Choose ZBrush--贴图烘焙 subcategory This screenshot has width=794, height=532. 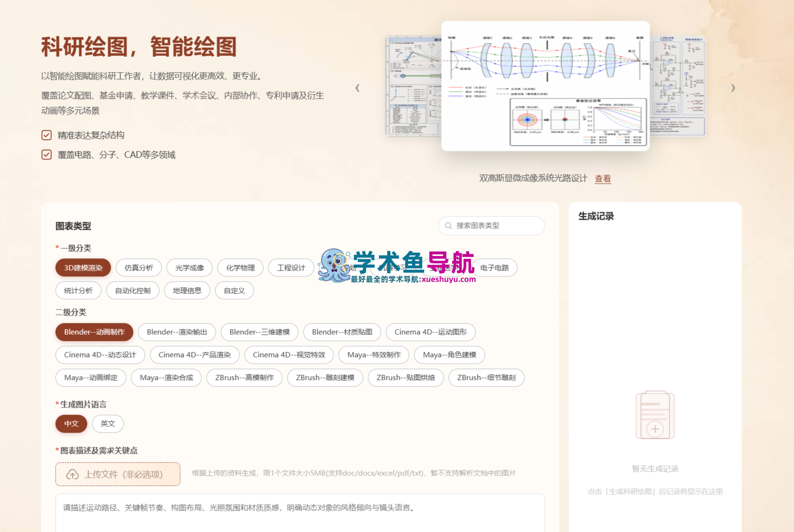(406, 378)
